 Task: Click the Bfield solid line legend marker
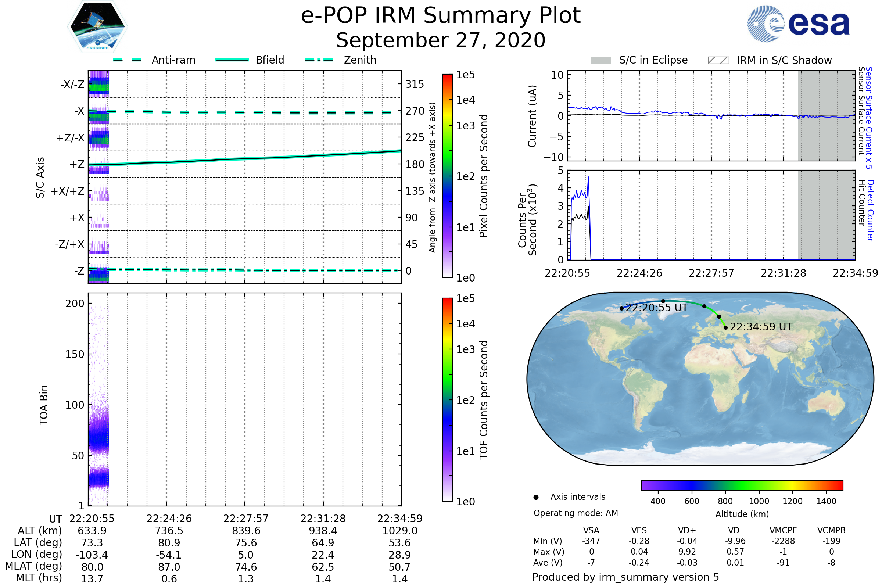[232, 60]
